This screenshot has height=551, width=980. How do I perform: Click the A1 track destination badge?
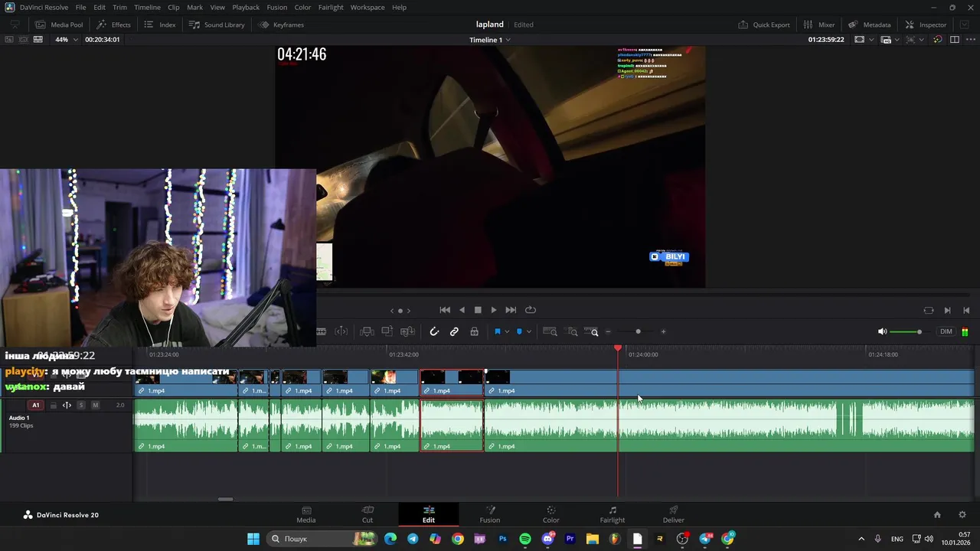[35, 405]
